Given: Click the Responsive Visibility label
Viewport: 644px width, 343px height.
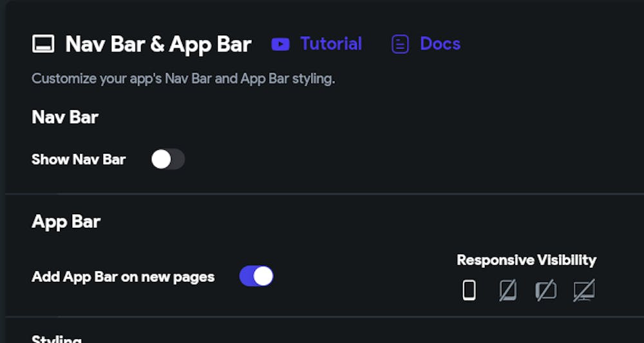Looking at the screenshot, I should tap(526, 260).
